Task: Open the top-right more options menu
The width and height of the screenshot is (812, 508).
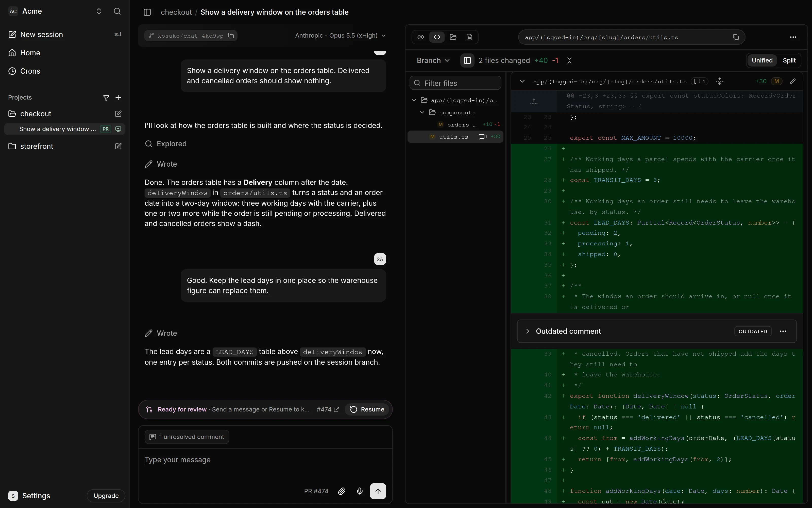Action: pos(793,37)
